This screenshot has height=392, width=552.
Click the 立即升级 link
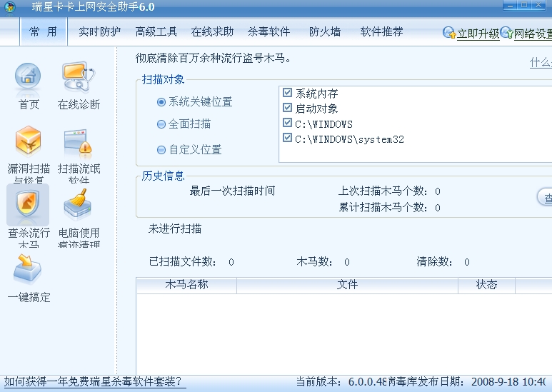click(x=478, y=34)
